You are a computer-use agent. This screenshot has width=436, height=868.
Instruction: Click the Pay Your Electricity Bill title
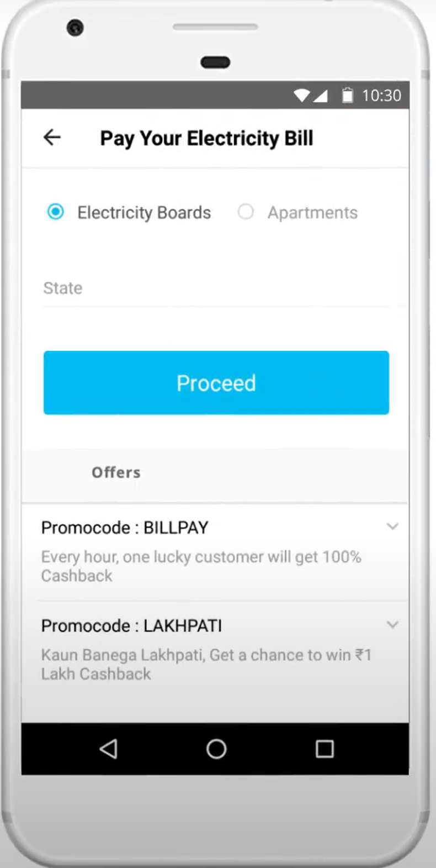pos(206,138)
